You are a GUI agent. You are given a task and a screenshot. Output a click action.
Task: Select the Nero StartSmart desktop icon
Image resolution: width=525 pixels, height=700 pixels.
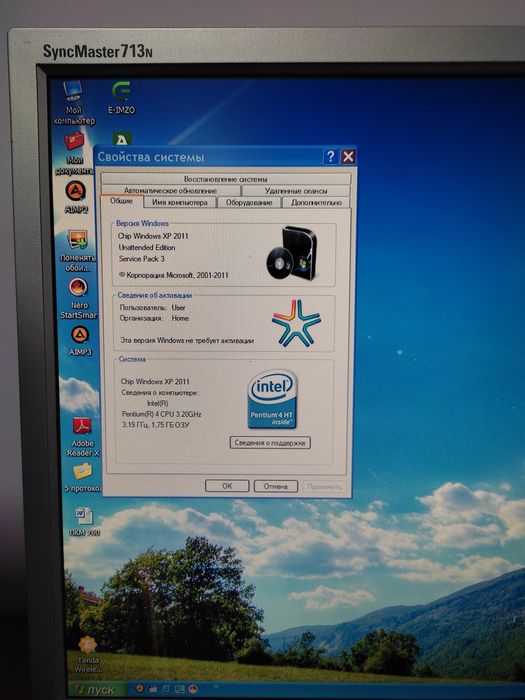point(79,298)
